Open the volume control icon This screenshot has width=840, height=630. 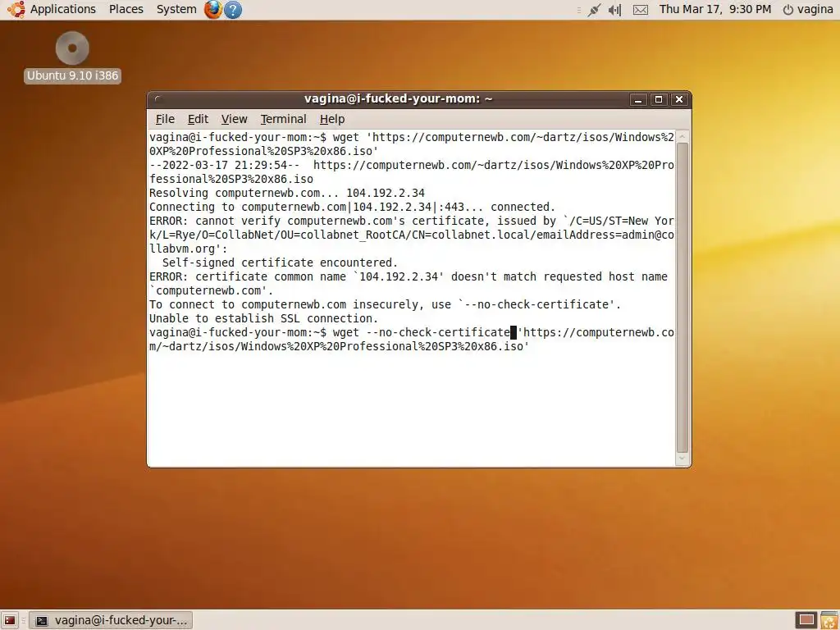(x=614, y=10)
